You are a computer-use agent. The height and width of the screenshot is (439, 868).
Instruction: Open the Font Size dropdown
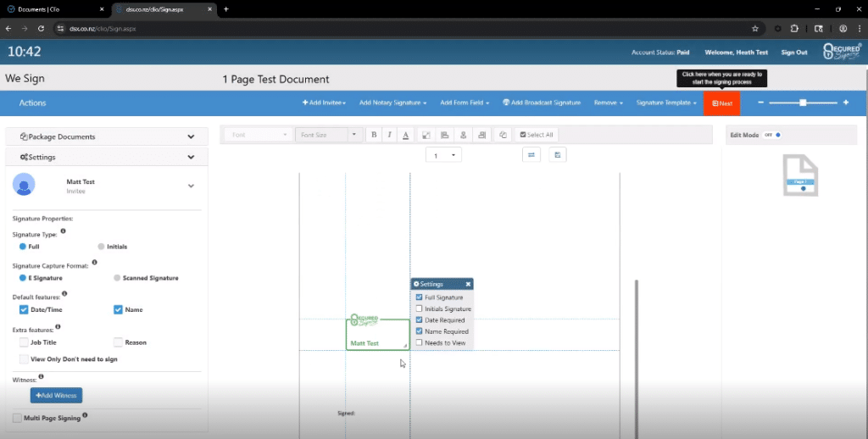pos(328,135)
